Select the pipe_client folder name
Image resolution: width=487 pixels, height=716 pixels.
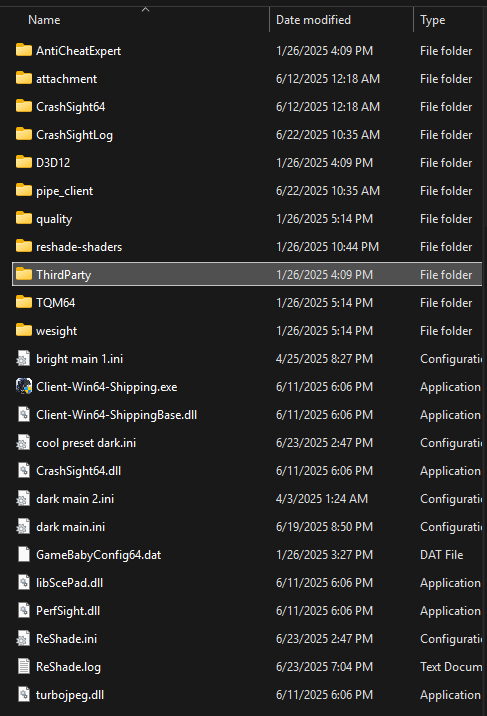pos(64,191)
